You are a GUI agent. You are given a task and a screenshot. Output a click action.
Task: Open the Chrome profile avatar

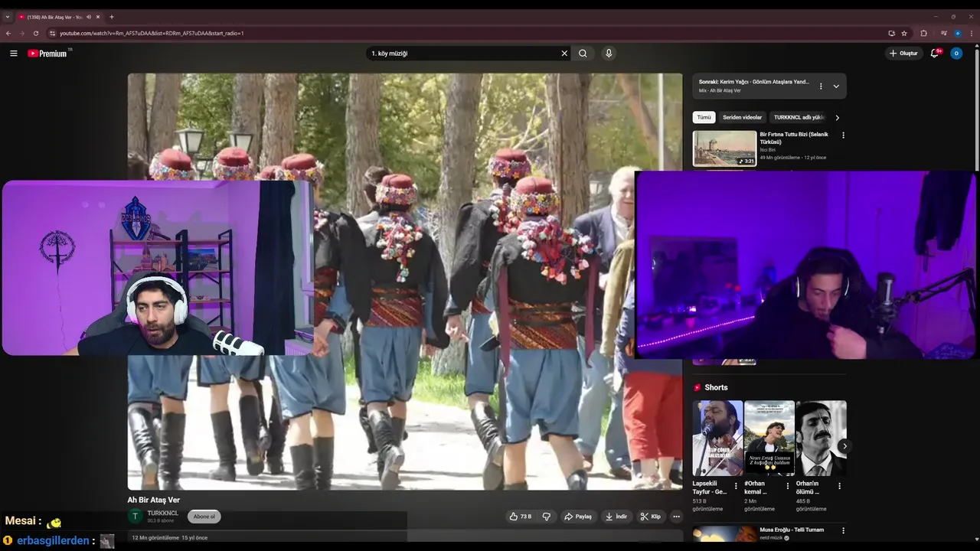click(957, 33)
